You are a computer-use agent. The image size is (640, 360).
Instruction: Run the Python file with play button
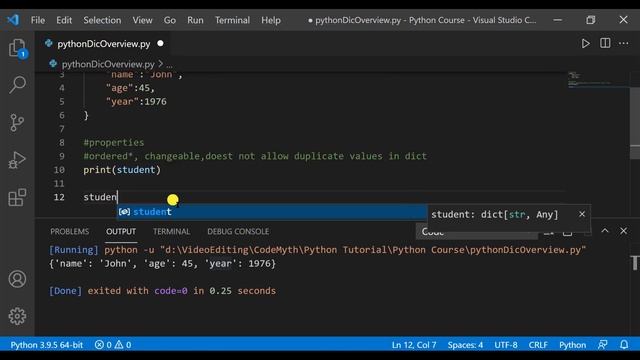[x=585, y=43]
